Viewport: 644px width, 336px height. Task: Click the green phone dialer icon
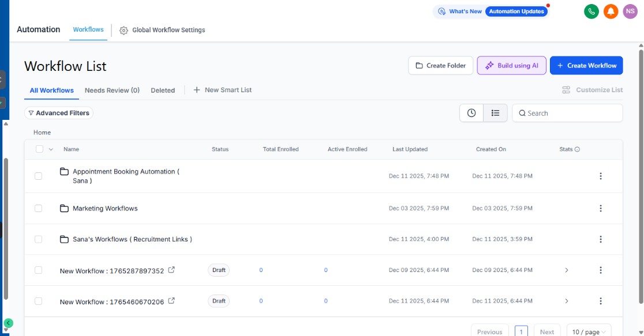[591, 12]
